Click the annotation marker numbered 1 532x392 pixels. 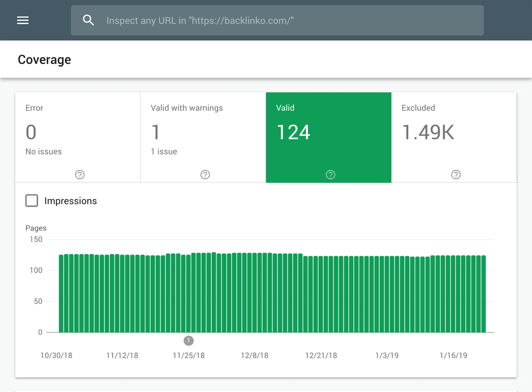tap(188, 341)
